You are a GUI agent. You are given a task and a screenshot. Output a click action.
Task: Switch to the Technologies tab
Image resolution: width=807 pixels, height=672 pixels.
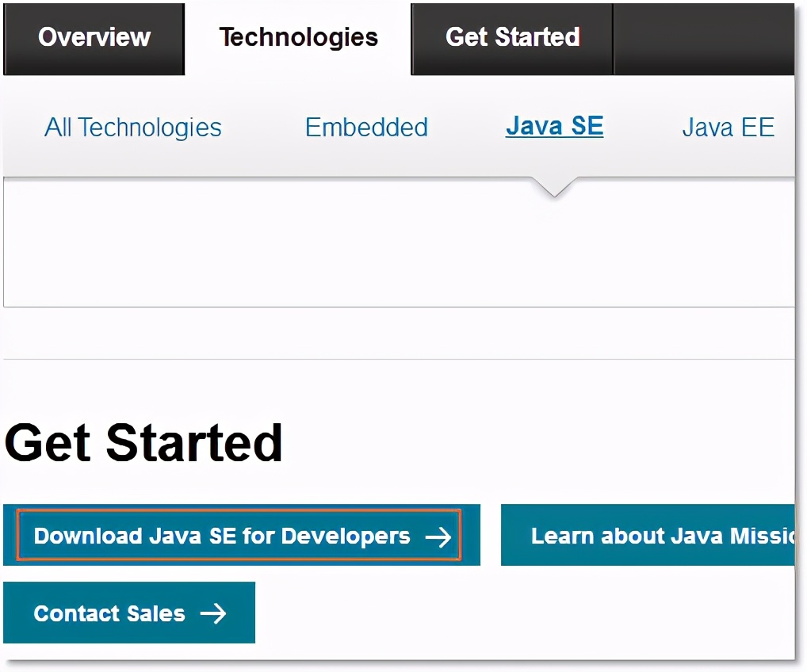pyautogui.click(x=298, y=37)
